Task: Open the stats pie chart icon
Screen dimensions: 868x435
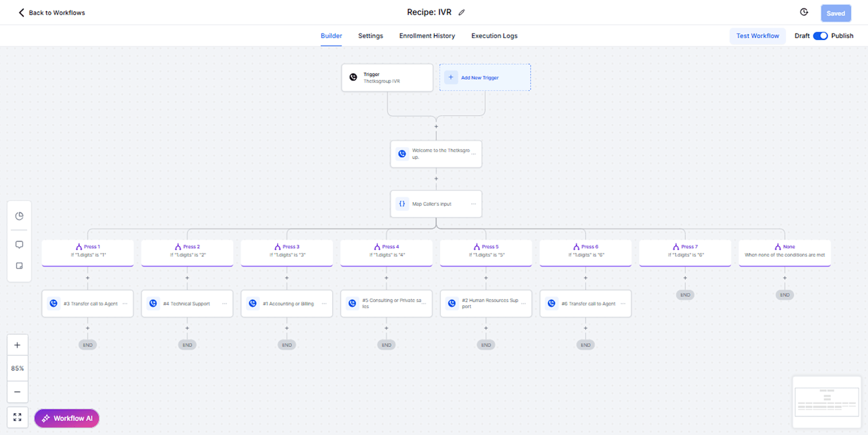Action: point(19,216)
